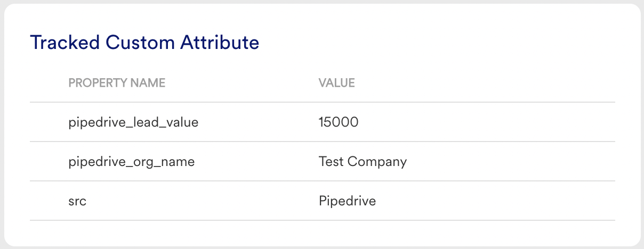Viewport: 644px width, 249px height.
Task: Select the pipedrive_org_name property name
Action: [x=132, y=162]
